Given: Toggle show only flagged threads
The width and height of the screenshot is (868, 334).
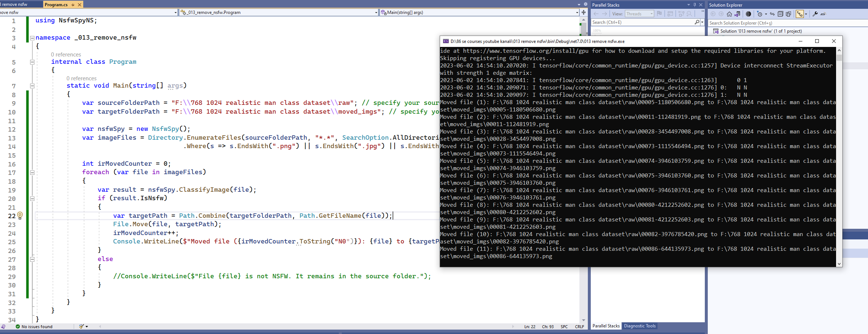Looking at the screenshot, I should click(x=659, y=14).
